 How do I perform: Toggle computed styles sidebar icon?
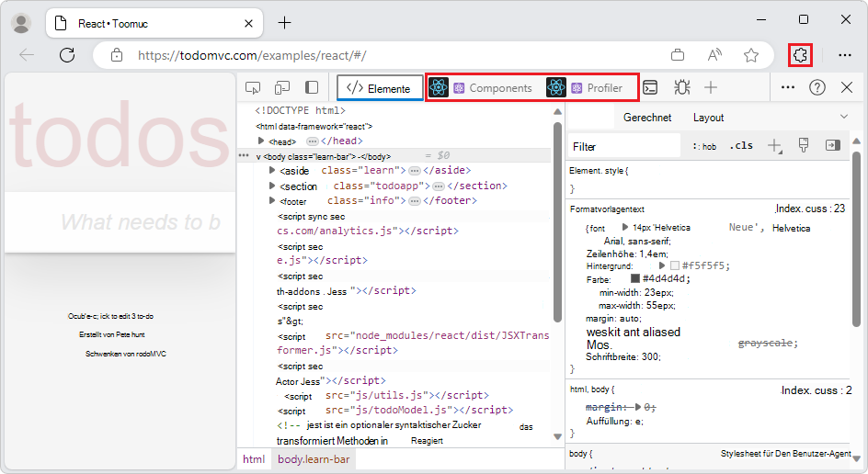(x=832, y=145)
